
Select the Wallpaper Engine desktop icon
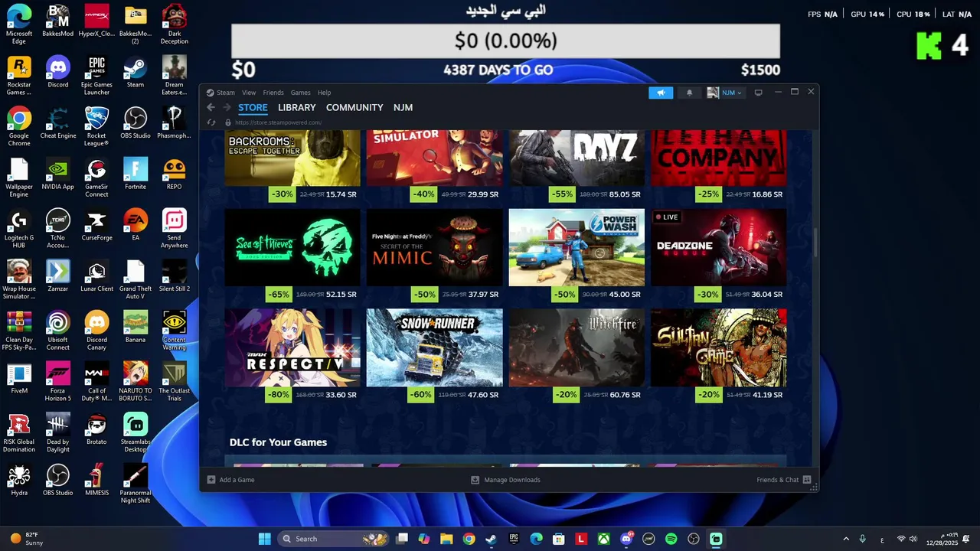click(x=19, y=178)
